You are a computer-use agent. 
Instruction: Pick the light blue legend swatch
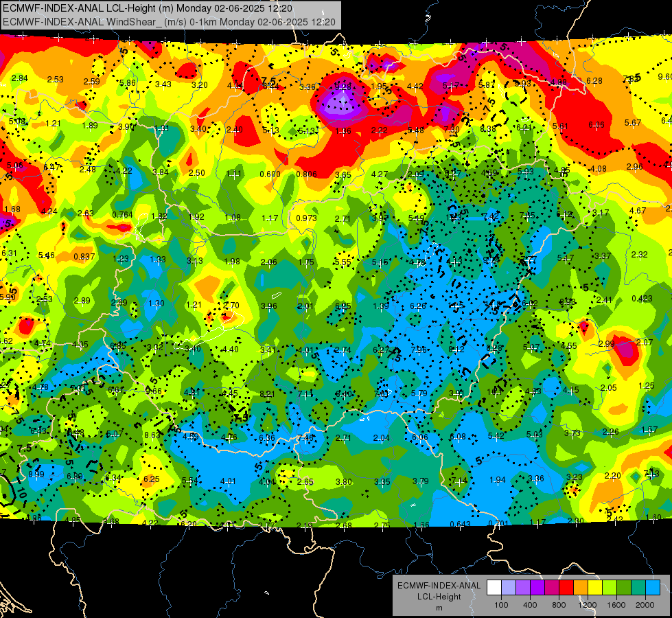click(x=653, y=588)
